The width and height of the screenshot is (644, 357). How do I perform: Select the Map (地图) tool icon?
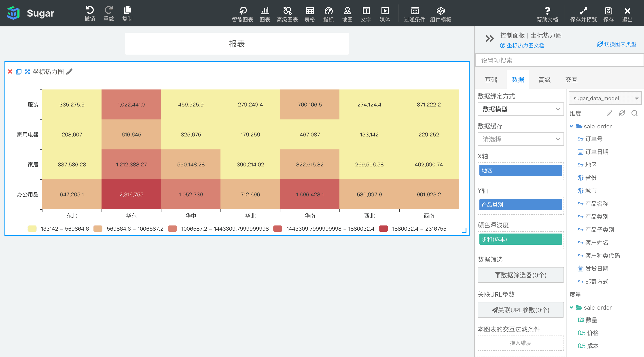[347, 11]
